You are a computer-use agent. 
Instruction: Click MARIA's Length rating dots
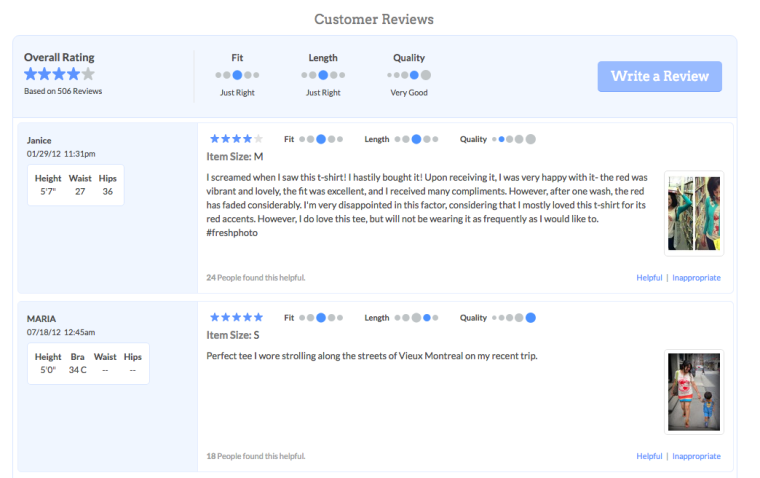tap(416, 318)
